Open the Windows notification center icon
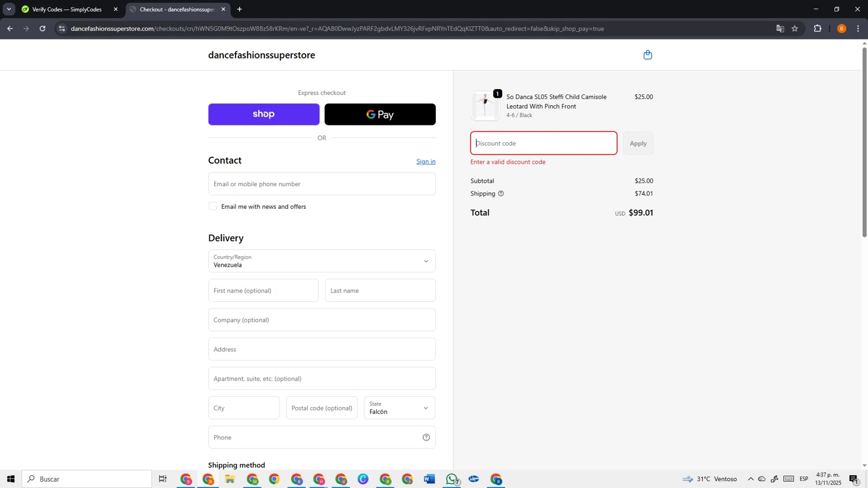The height and width of the screenshot is (488, 868). (854, 479)
